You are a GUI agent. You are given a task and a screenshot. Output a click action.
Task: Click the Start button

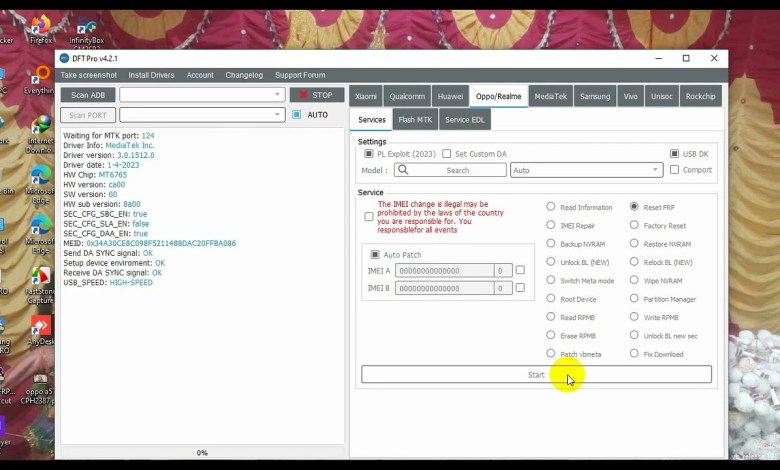[536, 375]
